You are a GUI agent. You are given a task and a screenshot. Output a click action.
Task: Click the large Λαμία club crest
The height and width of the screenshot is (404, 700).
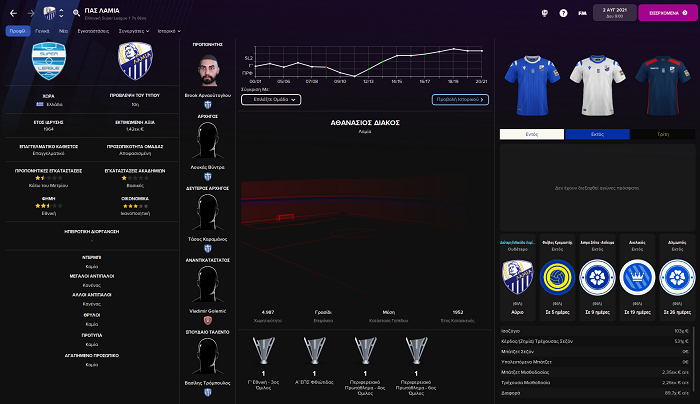[x=135, y=61]
